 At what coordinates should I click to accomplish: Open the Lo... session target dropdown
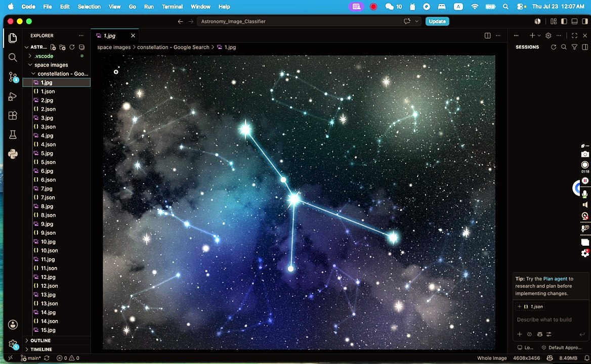point(525,347)
